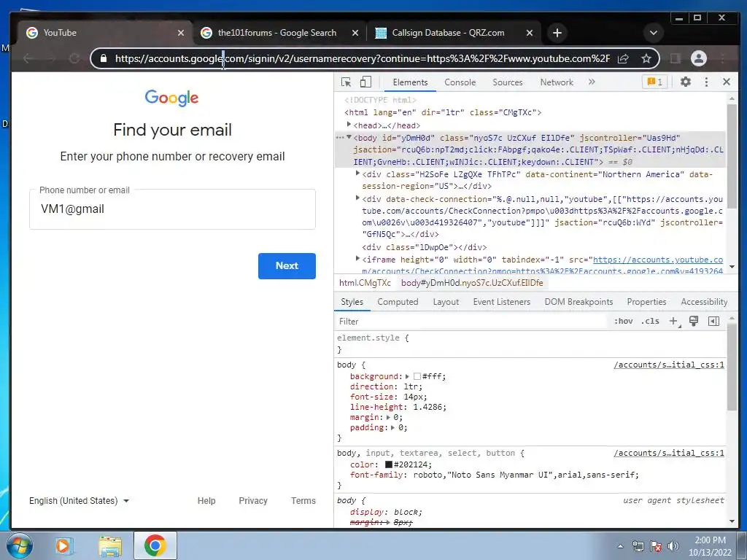Show computed styles sidebar icon
This screenshot has width=747, height=560.
click(713, 321)
